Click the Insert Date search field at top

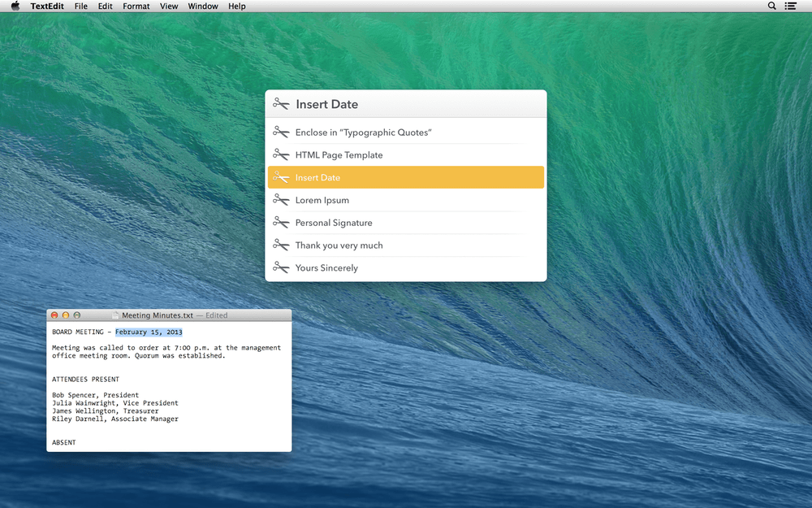coord(406,104)
